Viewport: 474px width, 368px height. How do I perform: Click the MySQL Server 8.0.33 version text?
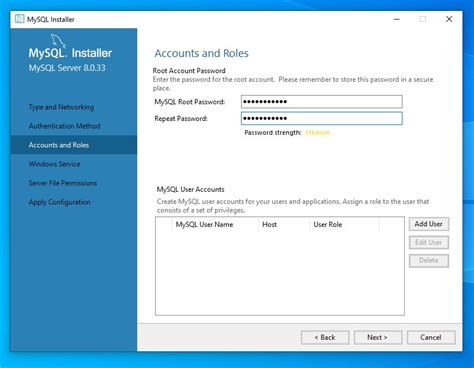tap(67, 68)
